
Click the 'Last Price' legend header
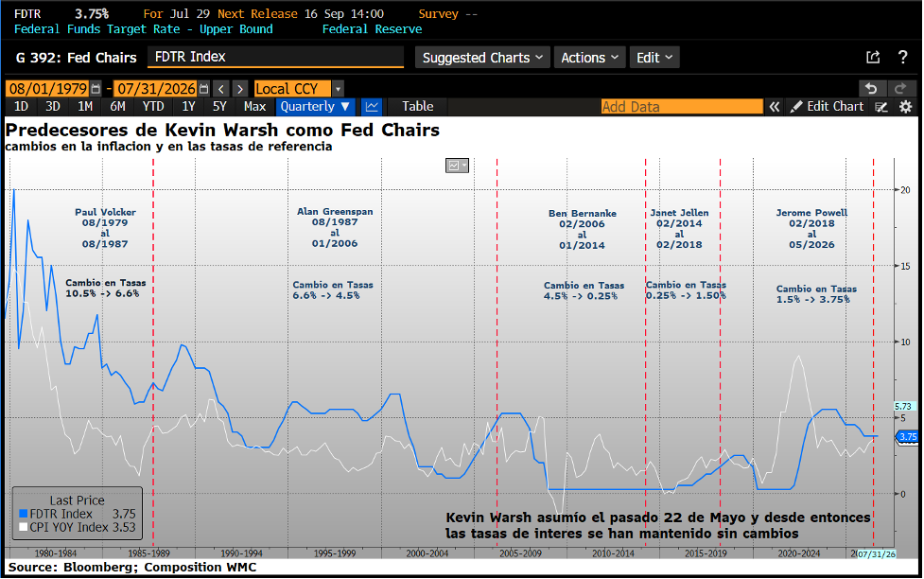tap(78, 500)
